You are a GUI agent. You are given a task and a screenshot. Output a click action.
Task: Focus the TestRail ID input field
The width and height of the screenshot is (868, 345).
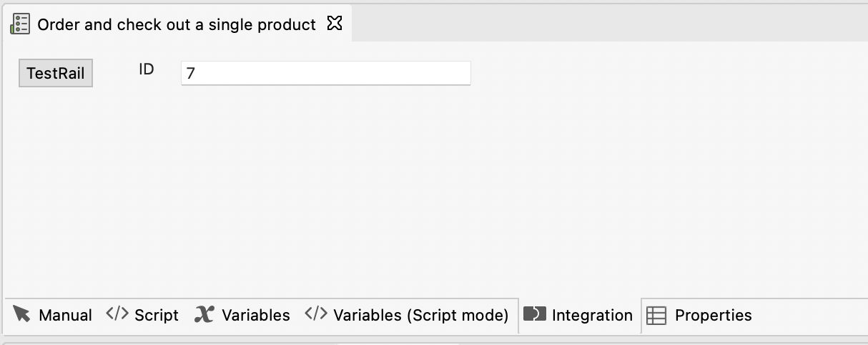click(325, 73)
